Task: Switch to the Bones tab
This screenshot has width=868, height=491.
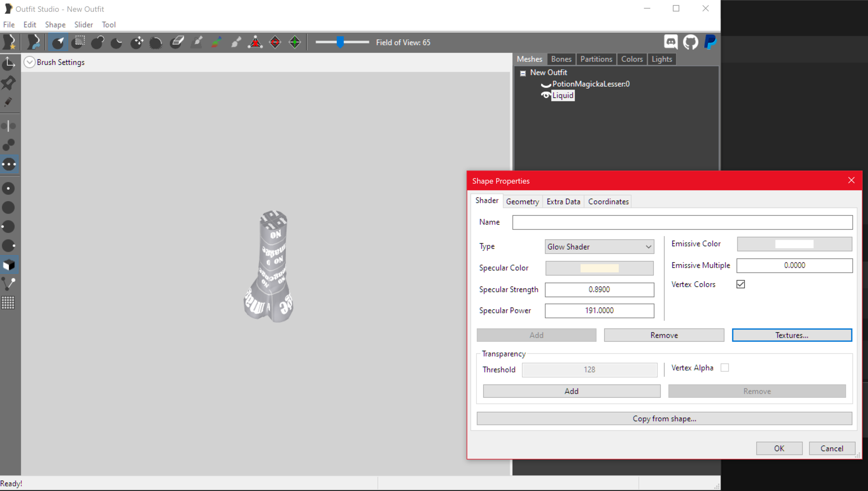Action: [x=561, y=59]
